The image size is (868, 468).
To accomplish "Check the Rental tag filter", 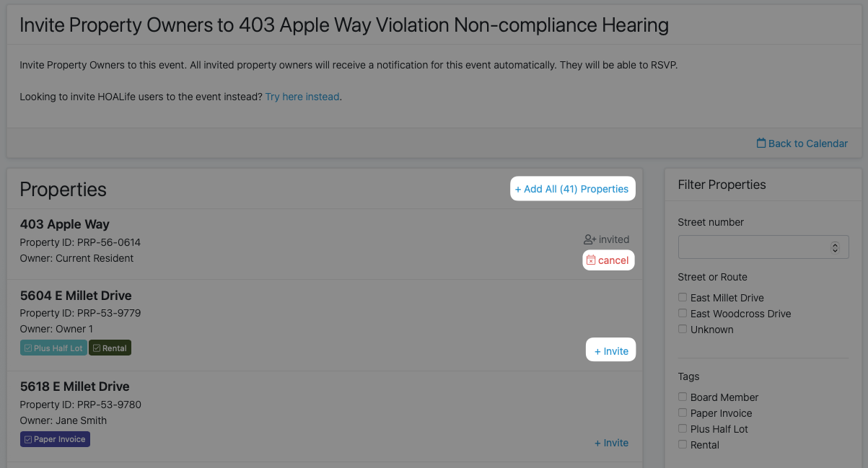I will pyautogui.click(x=683, y=444).
